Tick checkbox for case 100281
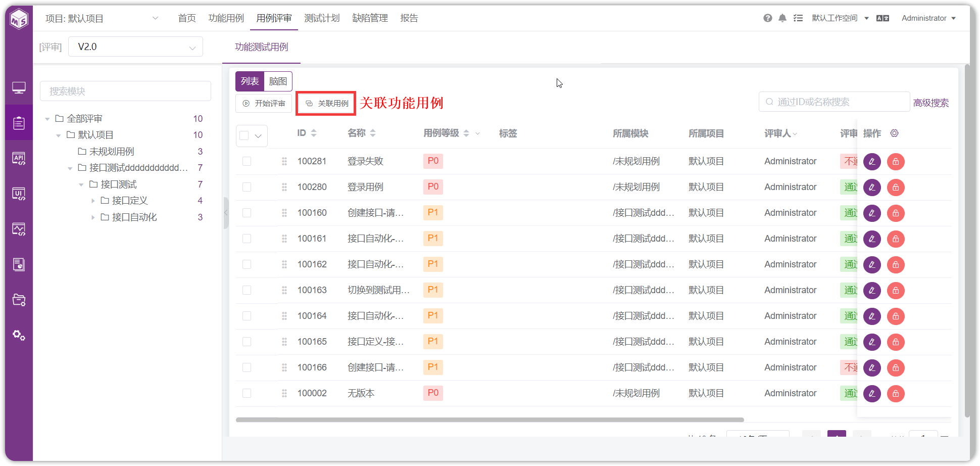980x466 pixels. [x=247, y=161]
